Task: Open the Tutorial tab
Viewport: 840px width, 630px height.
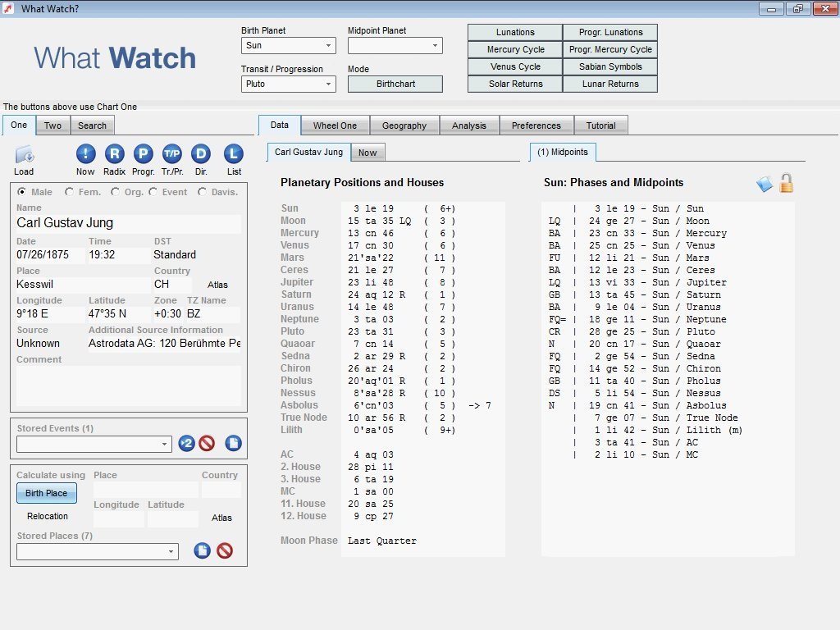Action: click(x=600, y=126)
